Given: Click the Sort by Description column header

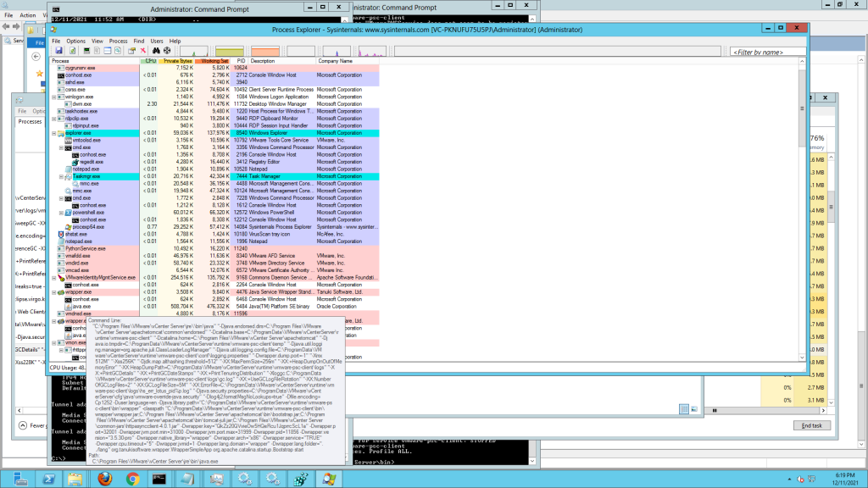Looking at the screenshot, I should (x=282, y=61).
